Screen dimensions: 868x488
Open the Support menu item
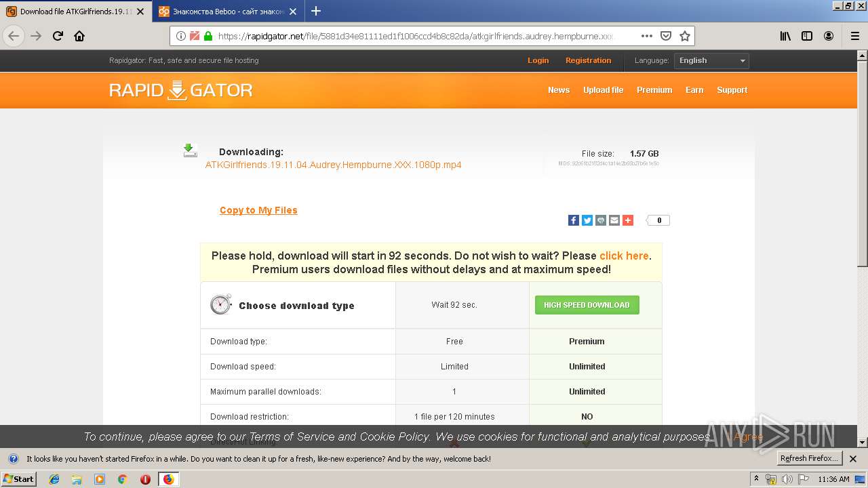[732, 90]
